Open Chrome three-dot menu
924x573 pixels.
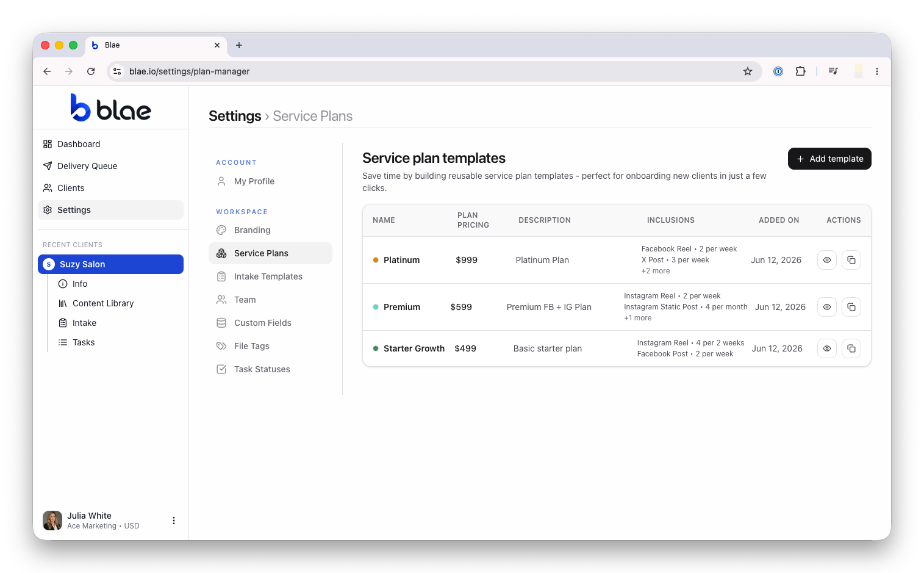point(877,71)
